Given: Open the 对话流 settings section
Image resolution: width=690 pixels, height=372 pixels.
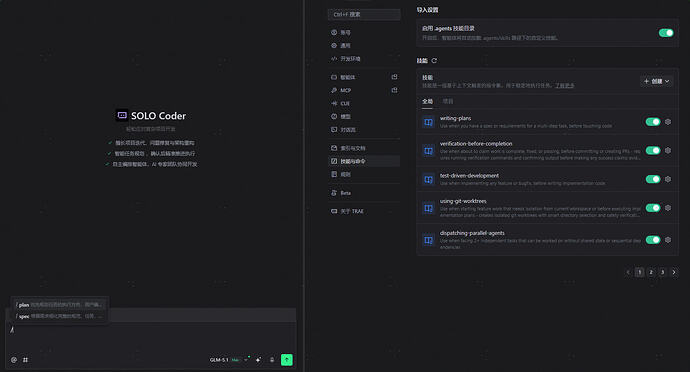Looking at the screenshot, I should [364, 130].
